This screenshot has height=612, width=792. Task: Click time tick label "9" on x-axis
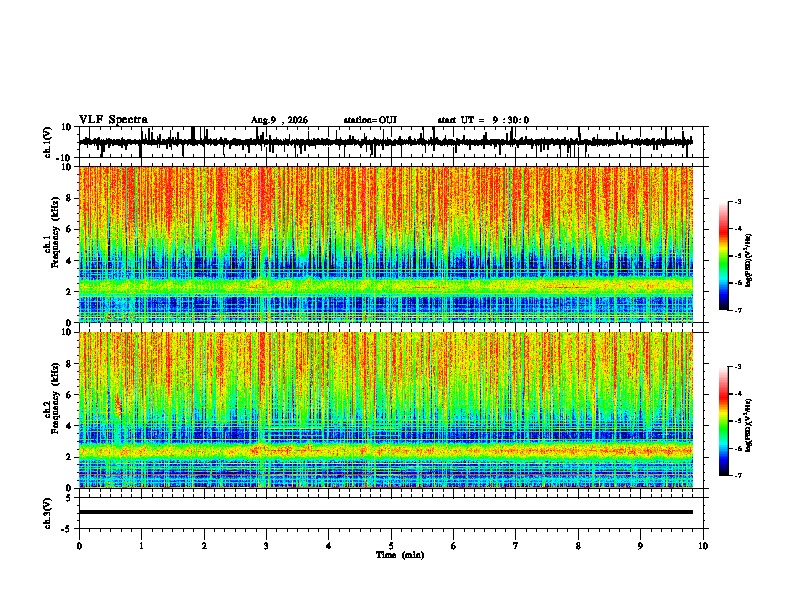[640, 546]
